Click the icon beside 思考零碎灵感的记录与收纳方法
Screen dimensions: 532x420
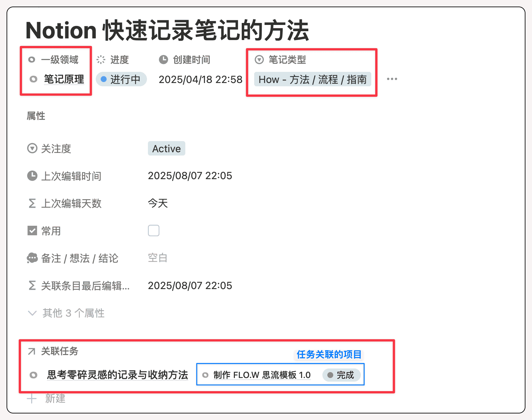point(33,375)
